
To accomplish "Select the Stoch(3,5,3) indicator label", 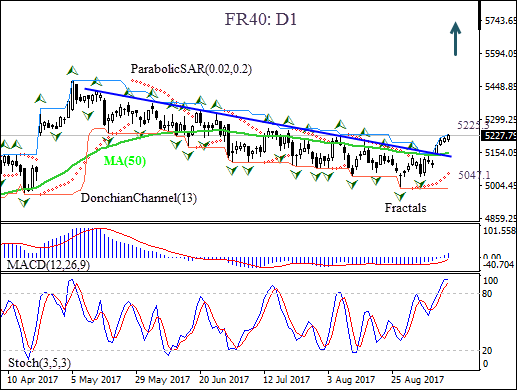I will click(x=39, y=363).
